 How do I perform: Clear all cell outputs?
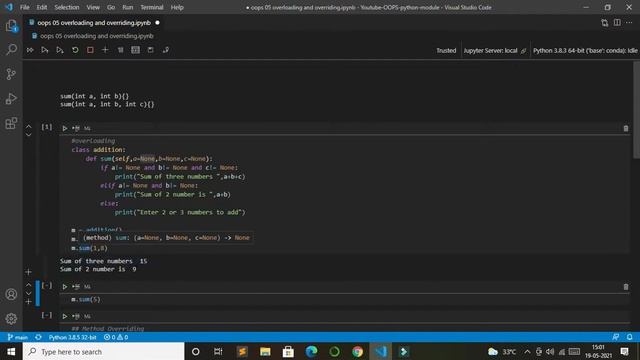(x=120, y=50)
